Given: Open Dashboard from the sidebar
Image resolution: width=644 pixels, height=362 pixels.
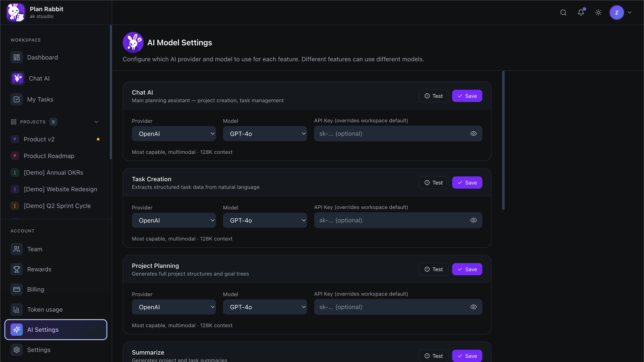Looking at the screenshot, I should pyautogui.click(x=56, y=58).
